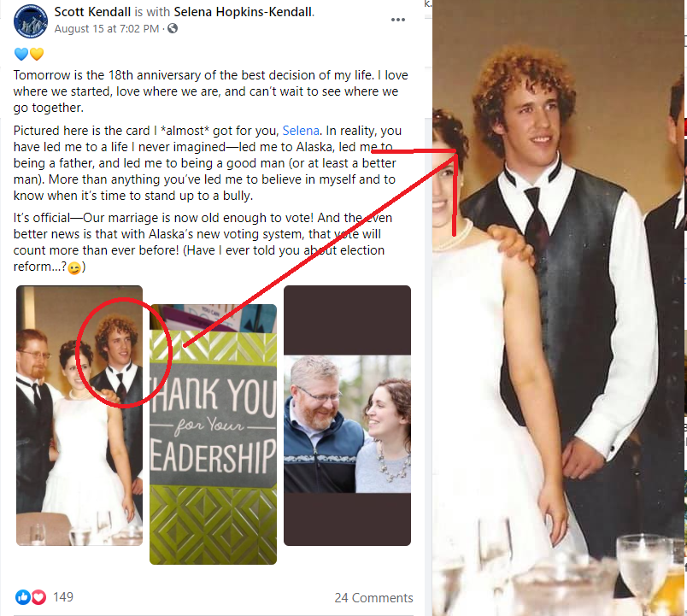Visit Selena Hopkins-Kendall's profile from the header
Viewport: 687px width, 616px height.
pyautogui.click(x=244, y=12)
